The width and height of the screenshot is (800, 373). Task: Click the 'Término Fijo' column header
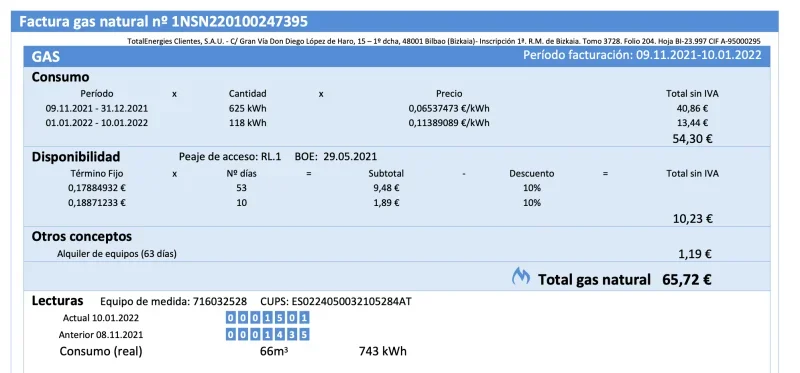(x=97, y=173)
